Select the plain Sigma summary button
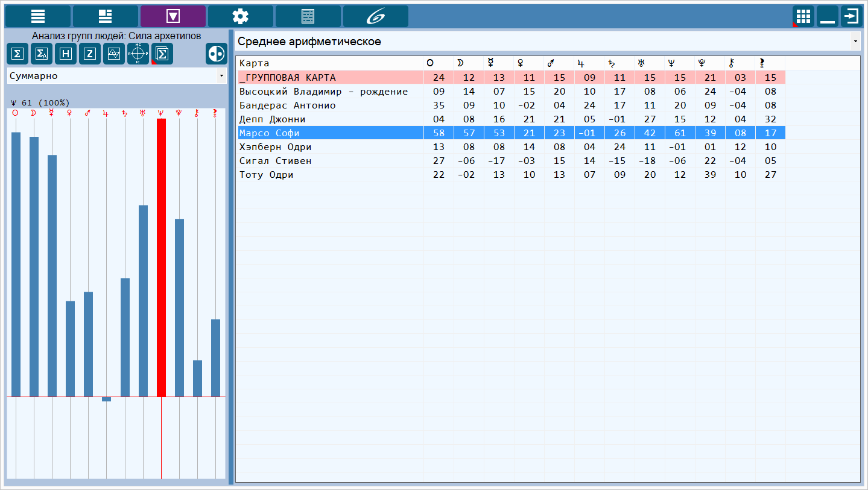The height and width of the screenshot is (490, 868). 17,54
